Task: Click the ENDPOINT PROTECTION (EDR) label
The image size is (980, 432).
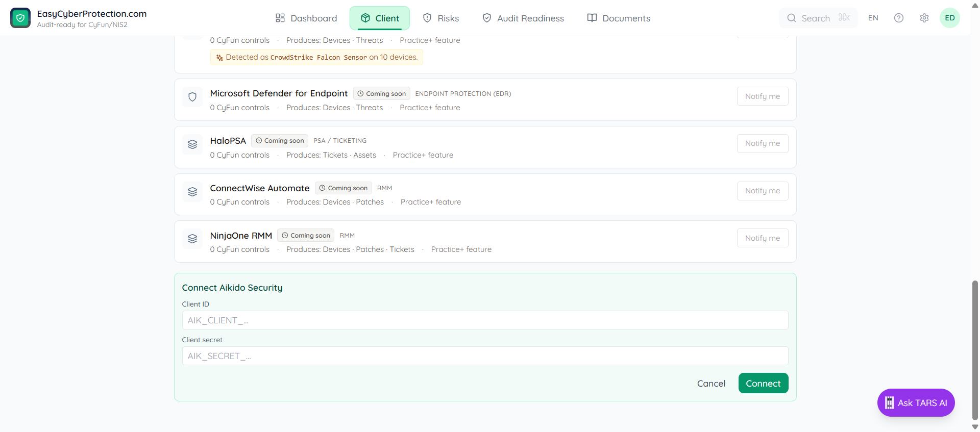Action: pos(463,94)
